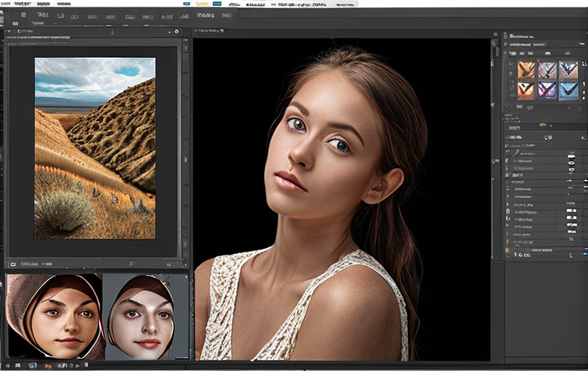Screen dimensions: 588x371
Task: Apply the top-row tan-orange preset thumbnail
Action: tap(526, 70)
